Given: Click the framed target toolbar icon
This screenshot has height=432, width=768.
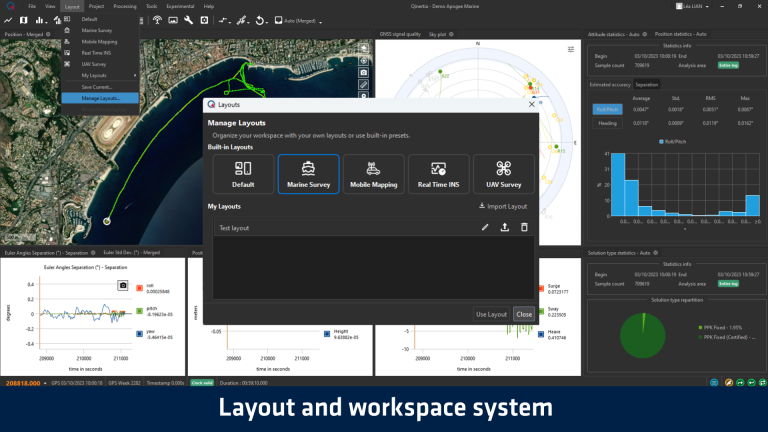Looking at the screenshot, I should [204, 21].
